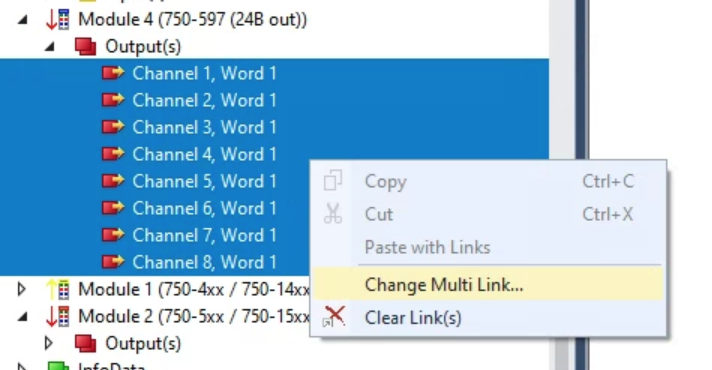Select the Channel 8, Word 1 item

[x=204, y=262]
